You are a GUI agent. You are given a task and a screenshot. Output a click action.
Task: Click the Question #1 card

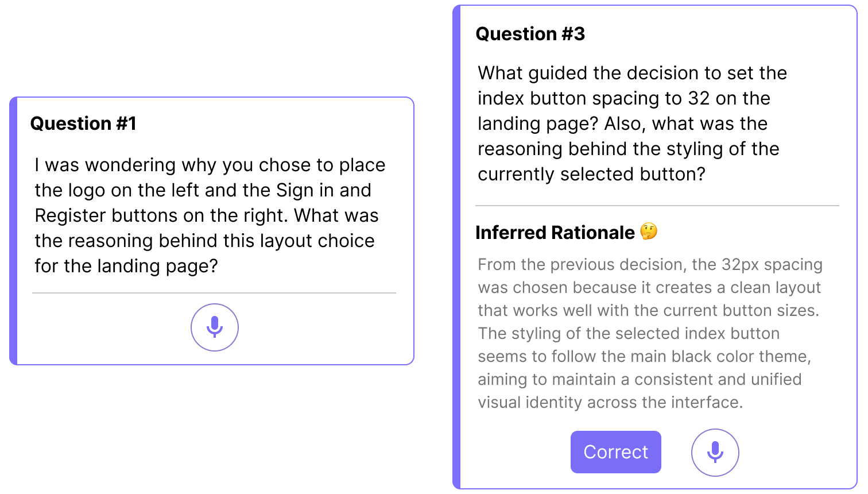coord(212,230)
